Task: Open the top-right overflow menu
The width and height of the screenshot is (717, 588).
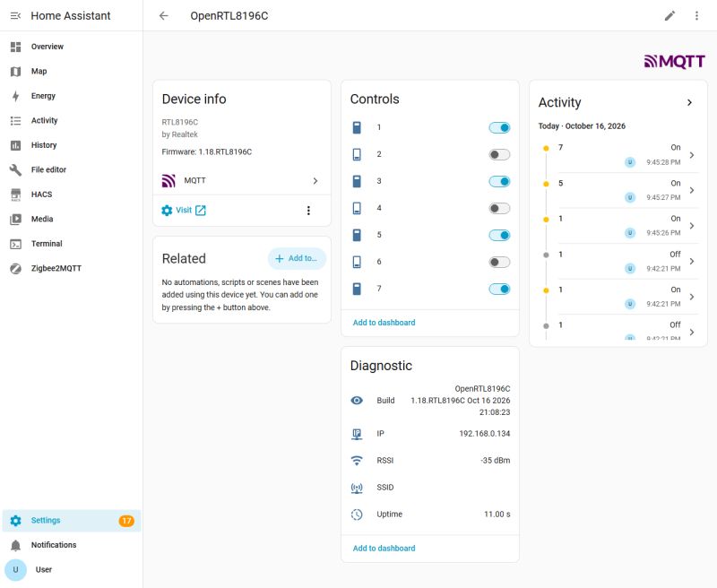Action: click(696, 15)
